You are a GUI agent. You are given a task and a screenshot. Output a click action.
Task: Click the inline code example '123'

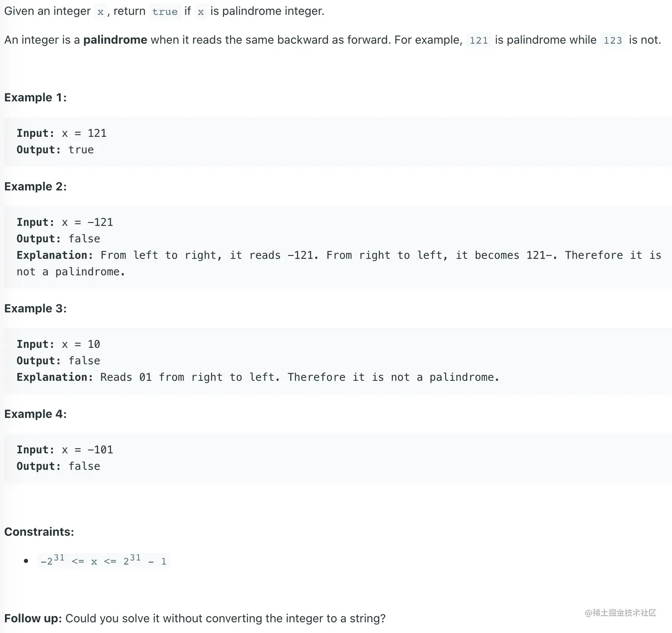tap(612, 40)
